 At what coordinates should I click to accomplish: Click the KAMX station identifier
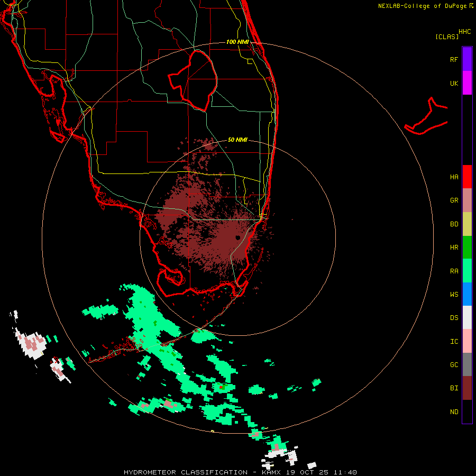point(271,472)
